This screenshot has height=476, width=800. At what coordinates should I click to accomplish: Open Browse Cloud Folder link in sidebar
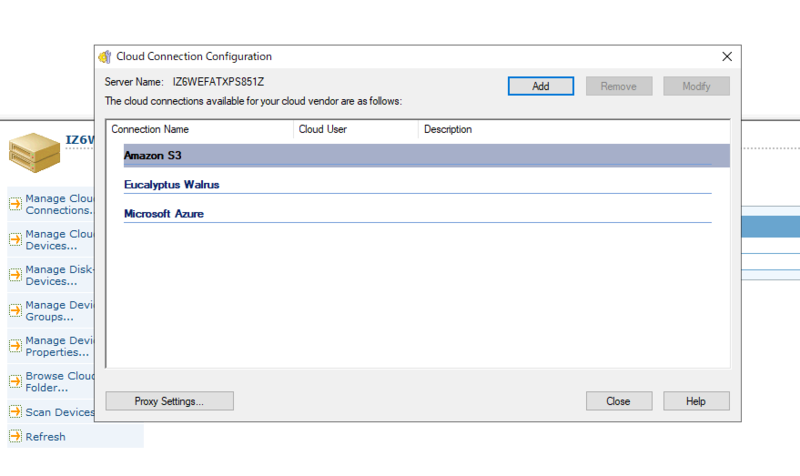[60, 382]
